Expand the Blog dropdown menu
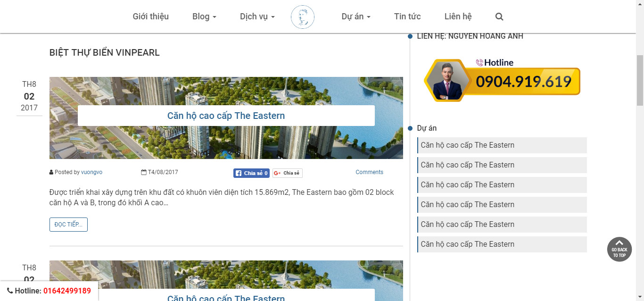Screen dimensions: 644x301 click(204, 17)
